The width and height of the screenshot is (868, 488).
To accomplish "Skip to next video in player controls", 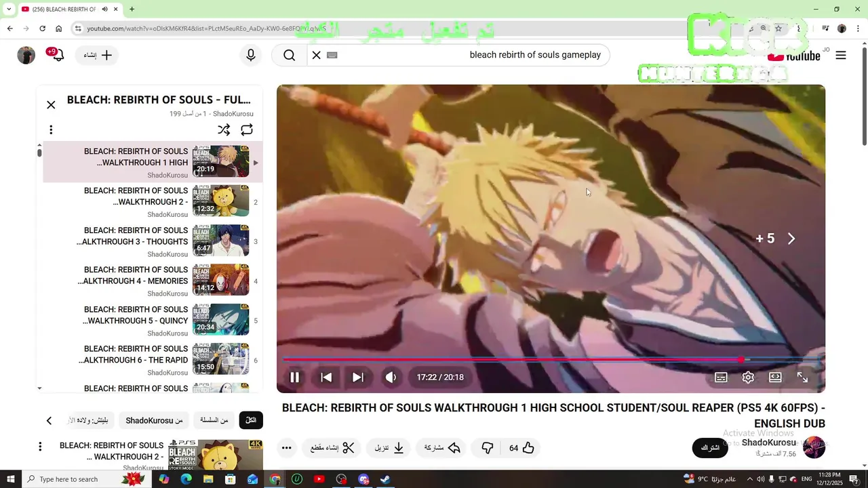I will pos(358,378).
